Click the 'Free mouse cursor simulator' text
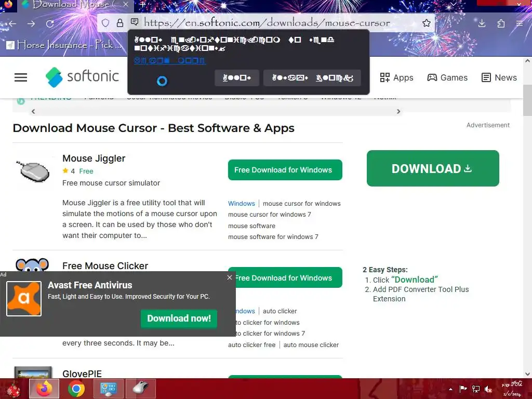Viewport: 532px width, 399px height. tap(111, 183)
